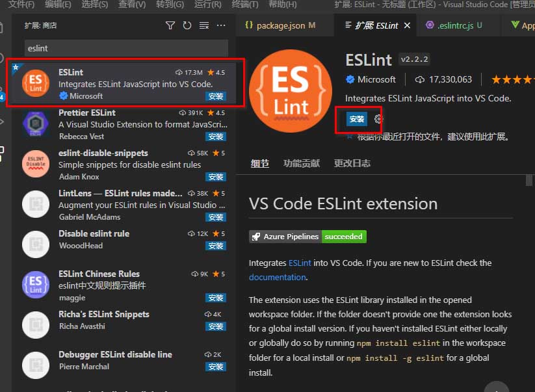The width and height of the screenshot is (535, 392).
Task: Switch to the 功能贡献 tab
Action: 302,163
